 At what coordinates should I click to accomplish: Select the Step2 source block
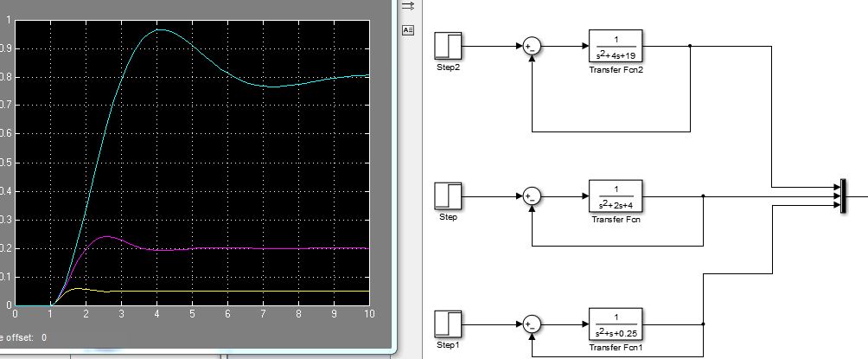point(448,46)
